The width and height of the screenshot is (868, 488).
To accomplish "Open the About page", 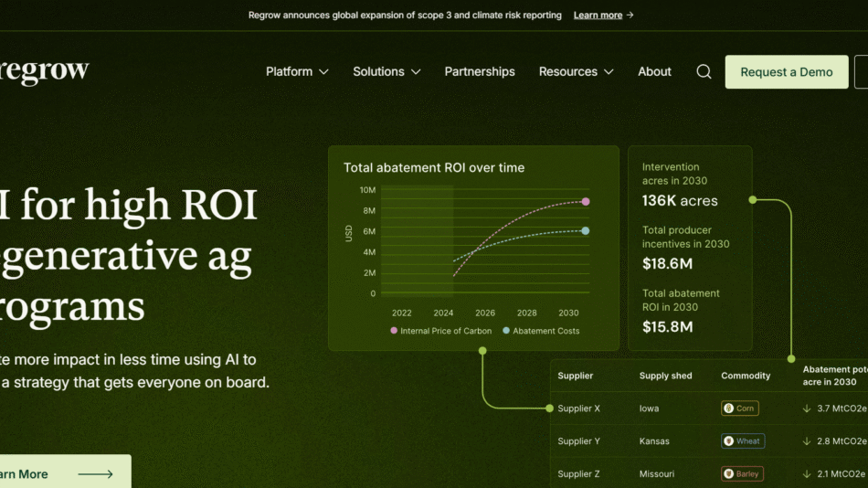I will [654, 71].
